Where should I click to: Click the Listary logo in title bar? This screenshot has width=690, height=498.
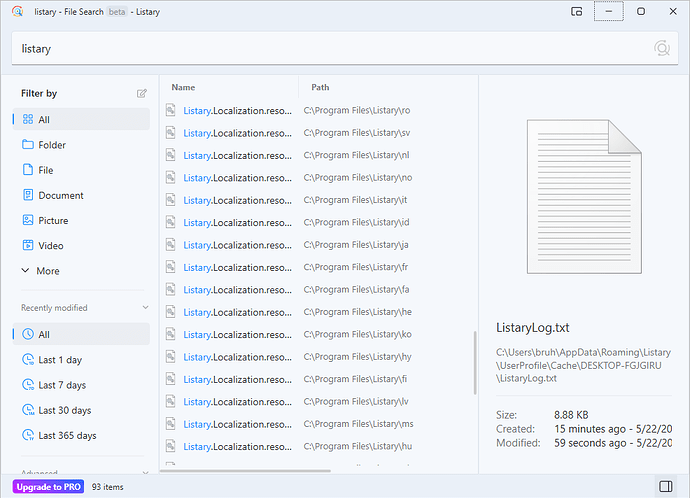point(18,11)
